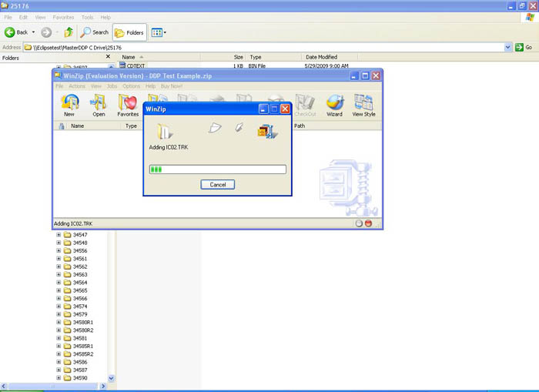The height and width of the screenshot is (392, 539).
Task: Expand folder 34561 in tree
Action: click(x=59, y=259)
